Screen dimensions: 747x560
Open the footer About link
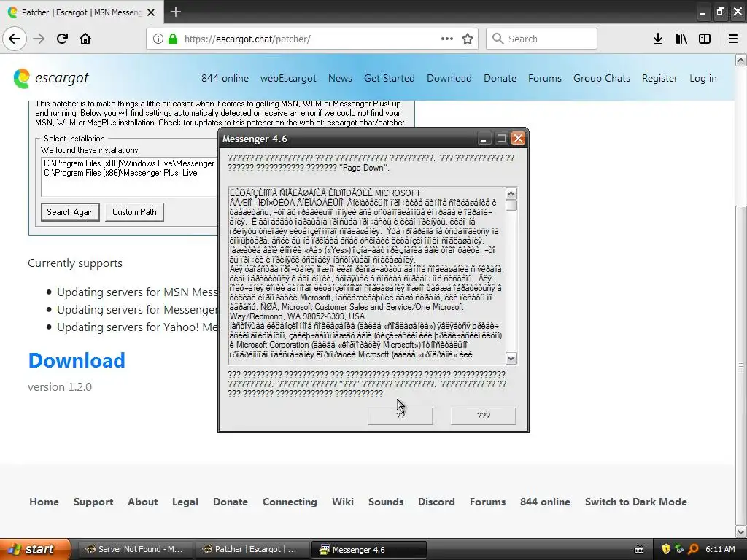pos(142,502)
